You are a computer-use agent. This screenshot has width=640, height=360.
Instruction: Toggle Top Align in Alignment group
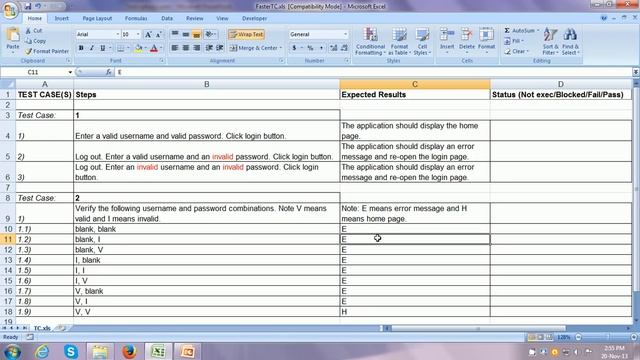pyautogui.click(x=175, y=35)
